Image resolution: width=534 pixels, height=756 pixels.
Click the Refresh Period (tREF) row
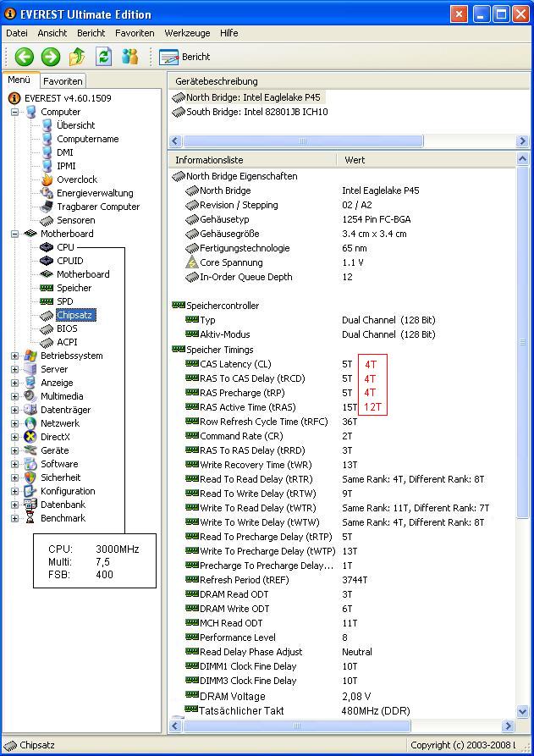pos(342,580)
